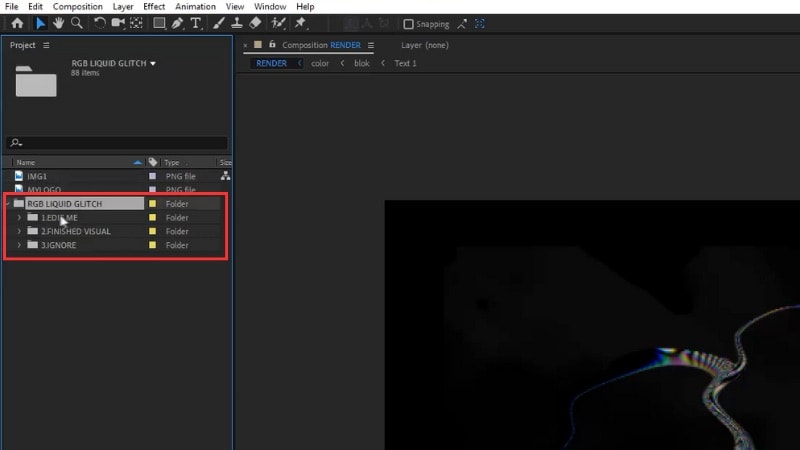Click the project search field
This screenshot has width=800, height=450.
(117, 143)
